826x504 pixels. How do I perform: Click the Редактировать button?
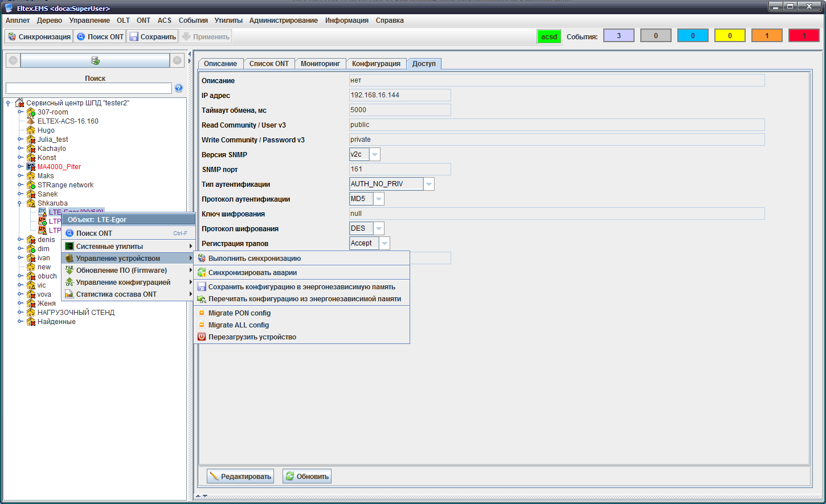[x=240, y=476]
